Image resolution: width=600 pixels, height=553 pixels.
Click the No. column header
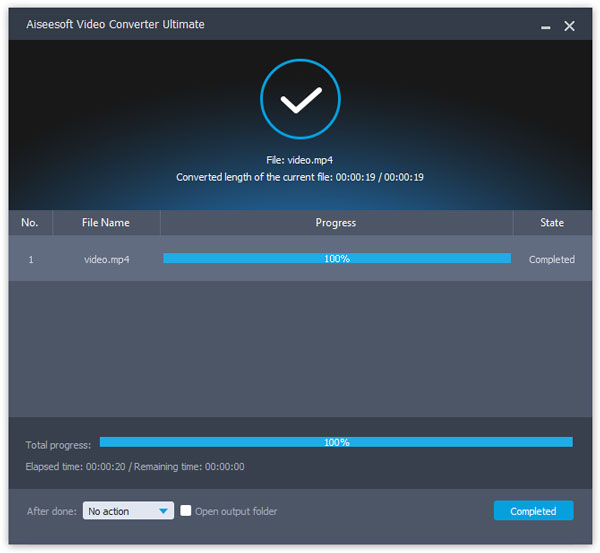[x=30, y=223]
